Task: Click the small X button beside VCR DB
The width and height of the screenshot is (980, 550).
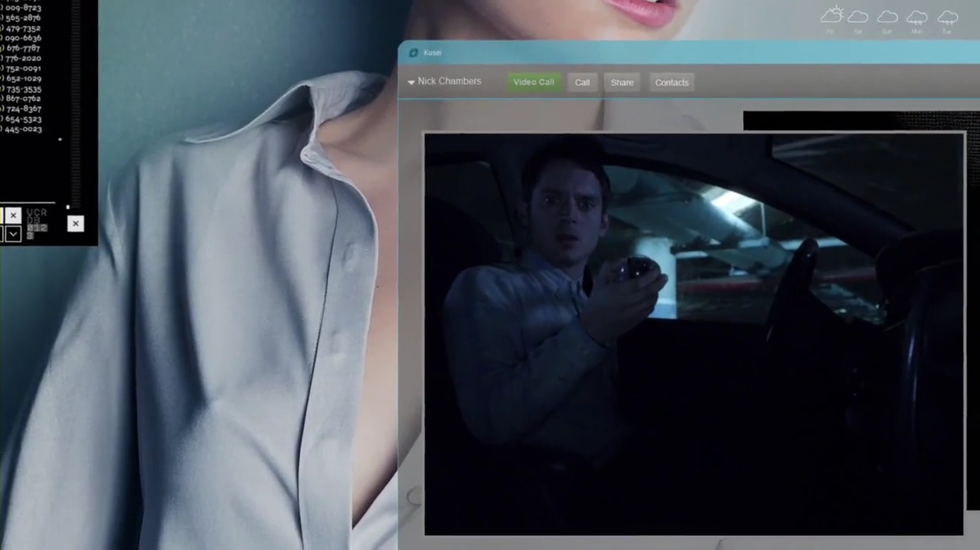Action: (13, 216)
